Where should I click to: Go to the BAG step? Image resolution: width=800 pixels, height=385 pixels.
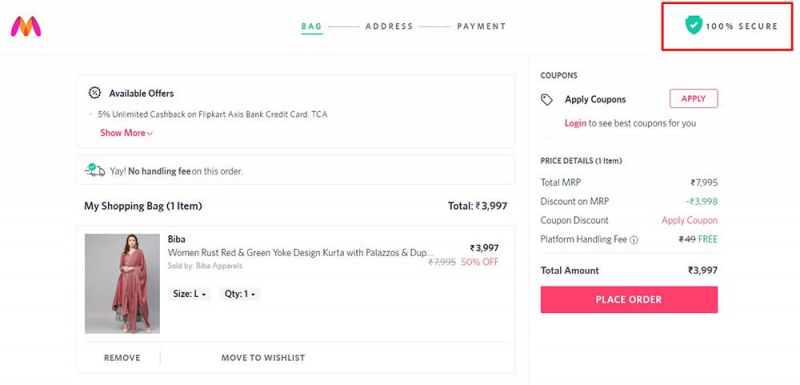coord(312,26)
